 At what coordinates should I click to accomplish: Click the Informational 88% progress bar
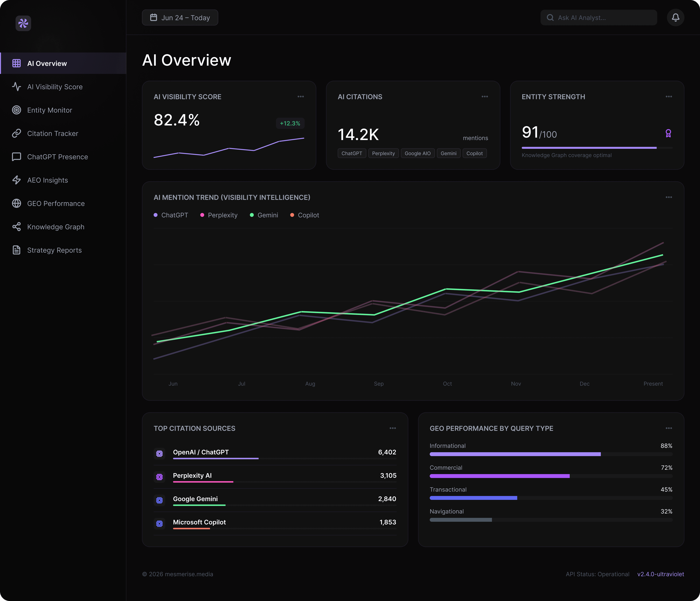point(551,454)
